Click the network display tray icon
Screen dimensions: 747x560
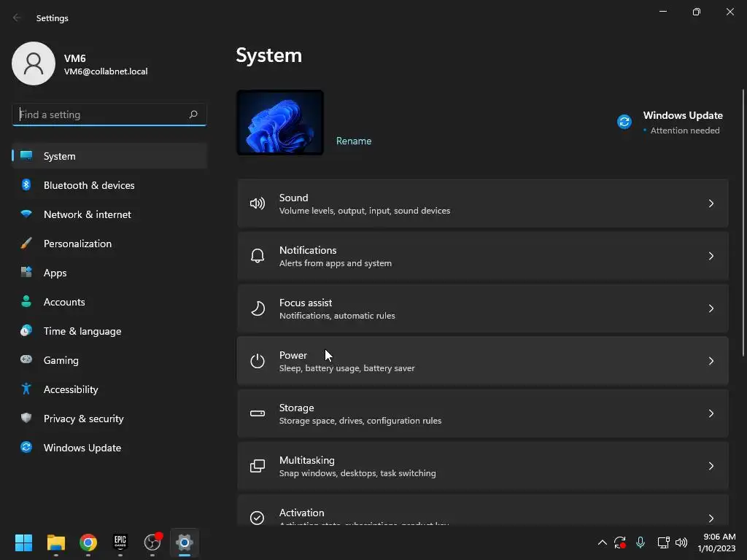click(663, 542)
